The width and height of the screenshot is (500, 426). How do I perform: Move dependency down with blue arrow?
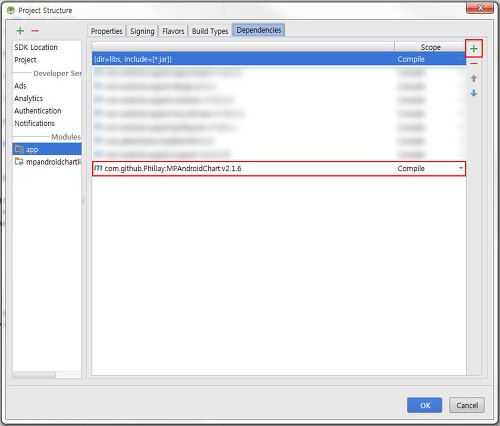pyautogui.click(x=474, y=93)
